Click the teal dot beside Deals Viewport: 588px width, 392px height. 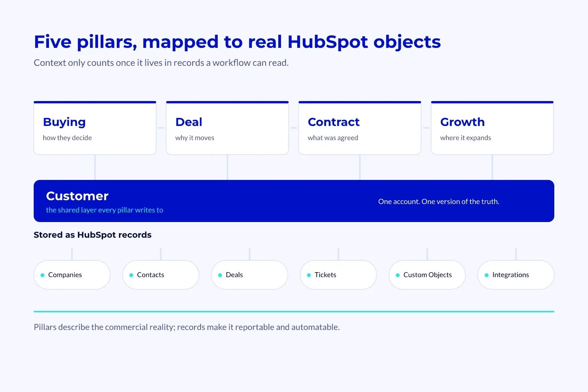(x=220, y=275)
